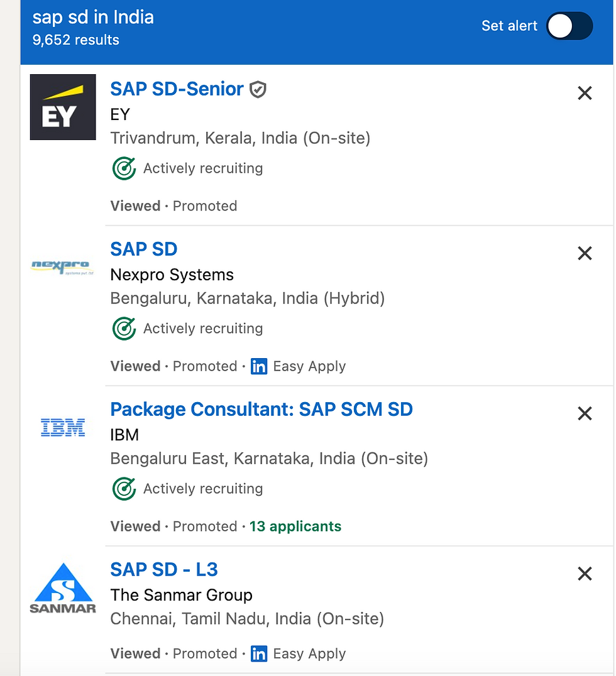Click Actively recruiting icon for IBM
The height and width of the screenshot is (676, 616).
[x=124, y=489]
